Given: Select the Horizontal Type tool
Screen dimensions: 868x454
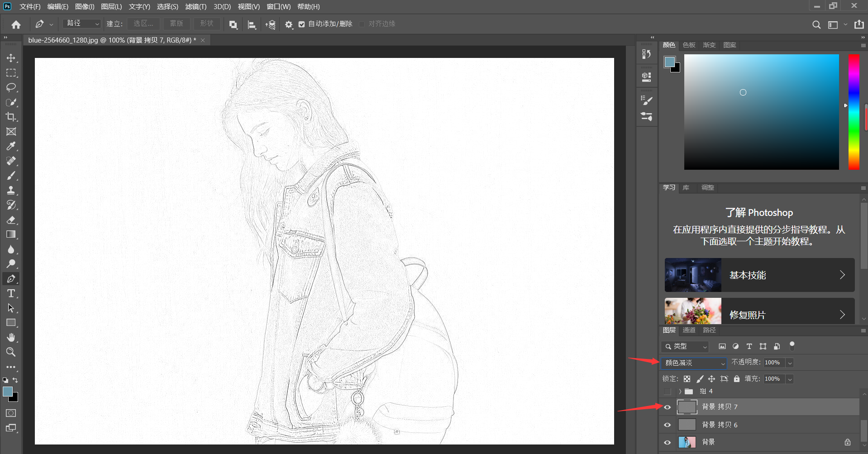Looking at the screenshot, I should click(x=11, y=293).
